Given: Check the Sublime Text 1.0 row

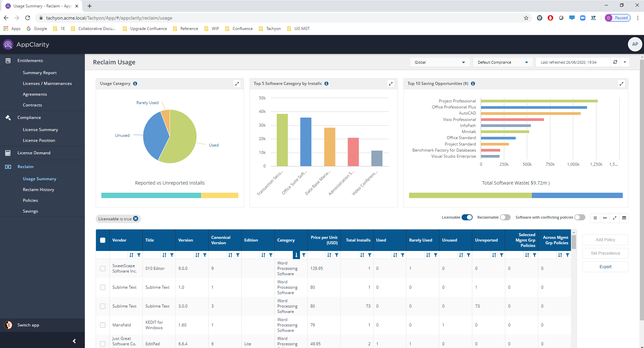Looking at the screenshot, I should 103,287.
